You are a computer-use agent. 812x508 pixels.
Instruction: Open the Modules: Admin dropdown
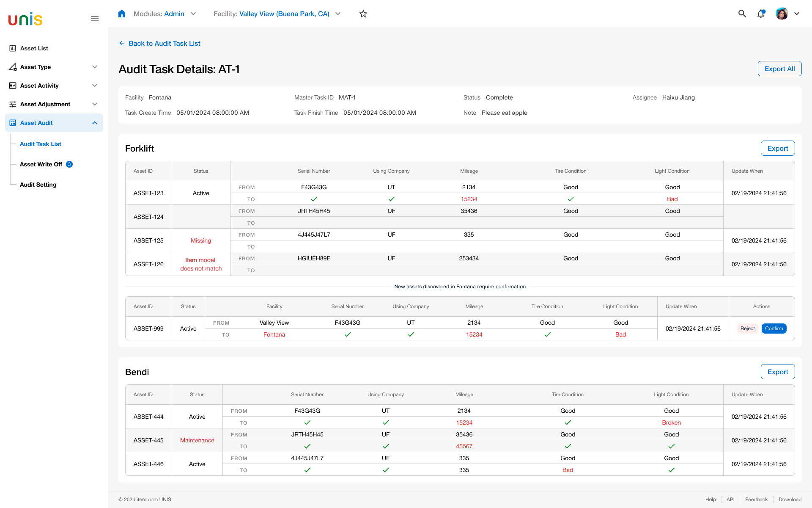[165, 14]
